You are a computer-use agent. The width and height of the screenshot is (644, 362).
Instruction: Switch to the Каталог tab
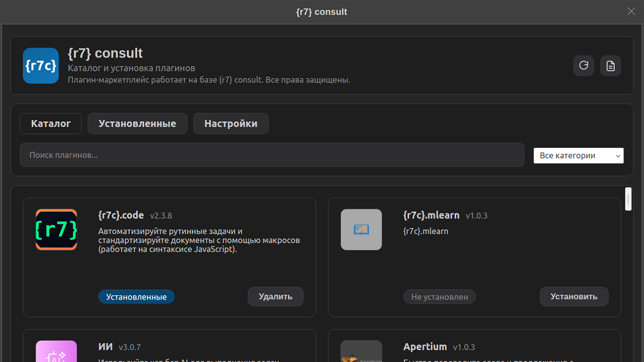[x=51, y=124]
